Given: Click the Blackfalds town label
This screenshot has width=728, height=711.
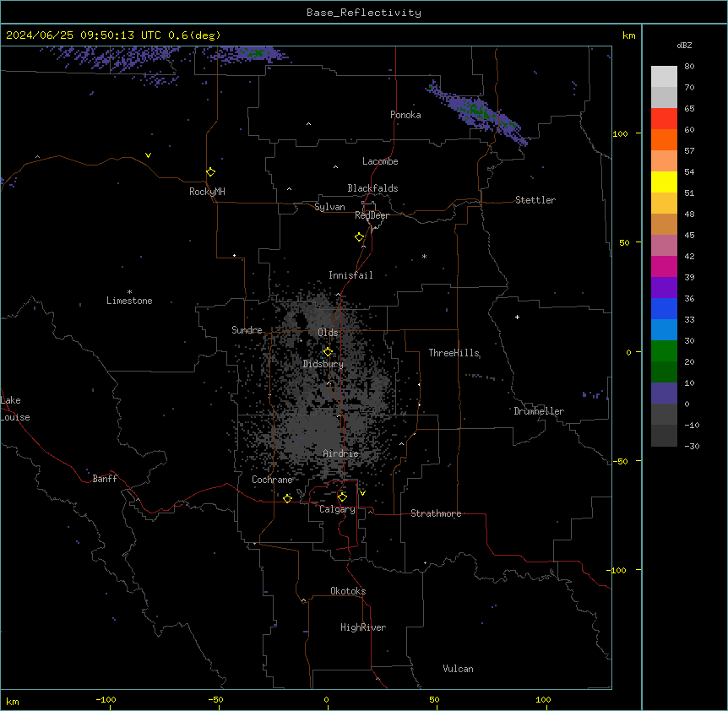Looking at the screenshot, I should coord(372,188).
